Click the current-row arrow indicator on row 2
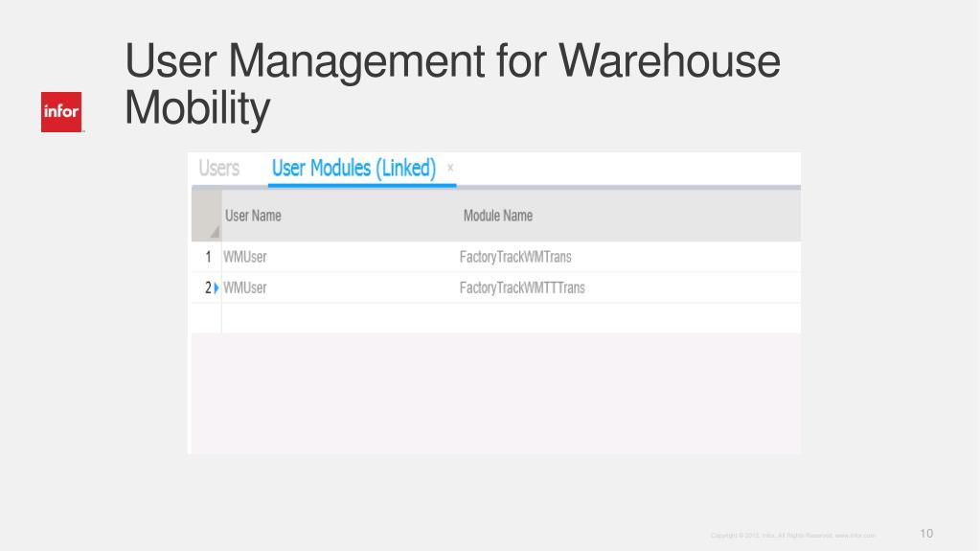Viewport: 980px width, 551px height. (x=217, y=287)
